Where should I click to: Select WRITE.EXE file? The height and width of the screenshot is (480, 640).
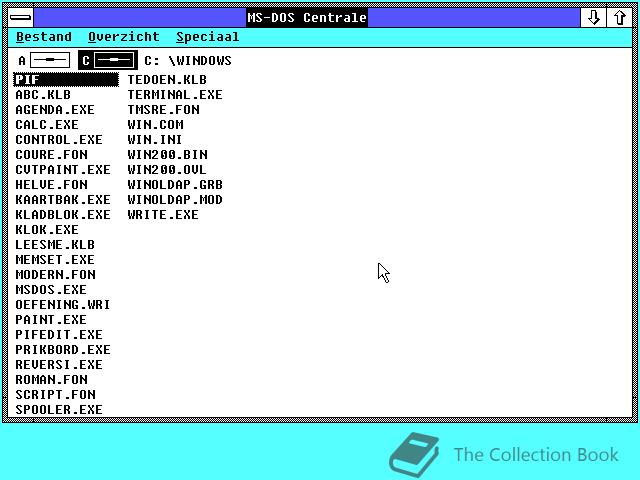point(163,215)
